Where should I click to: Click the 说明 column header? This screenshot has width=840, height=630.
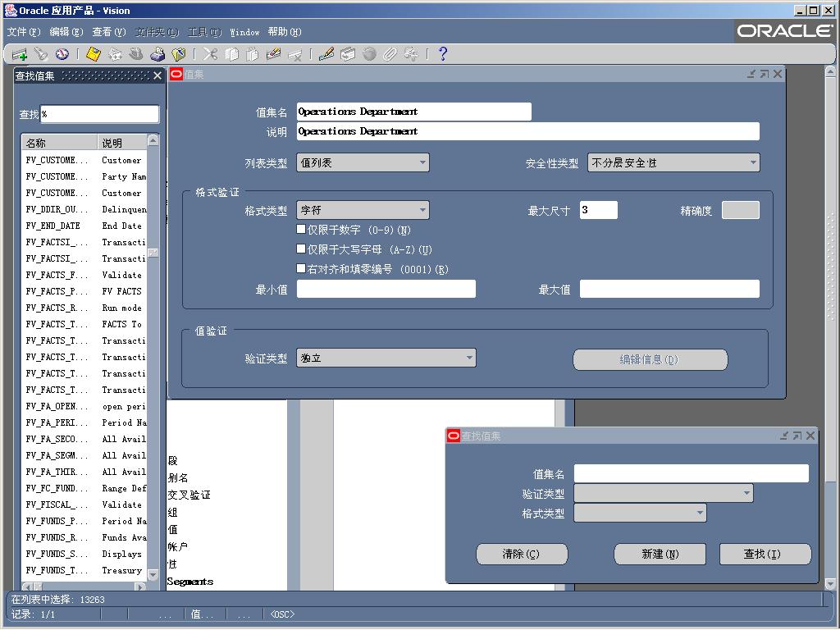tap(122, 143)
